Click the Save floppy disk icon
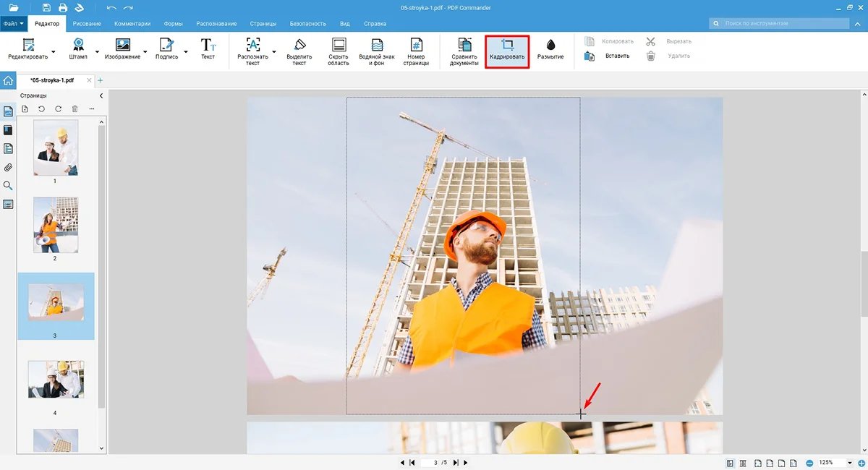 (47, 8)
